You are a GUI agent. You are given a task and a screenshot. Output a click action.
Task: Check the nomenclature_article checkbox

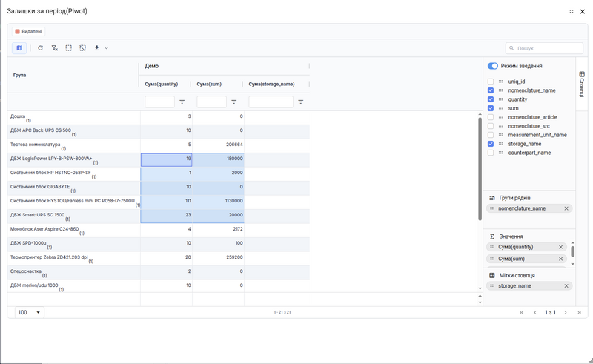point(491,117)
